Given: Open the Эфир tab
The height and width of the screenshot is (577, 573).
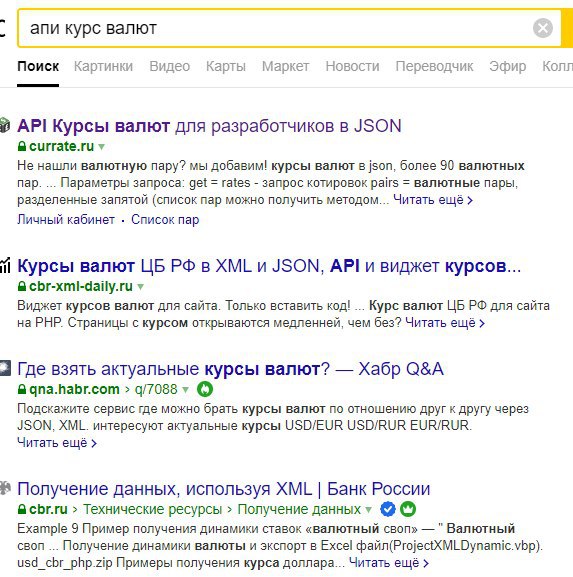Looking at the screenshot, I should (x=507, y=67).
